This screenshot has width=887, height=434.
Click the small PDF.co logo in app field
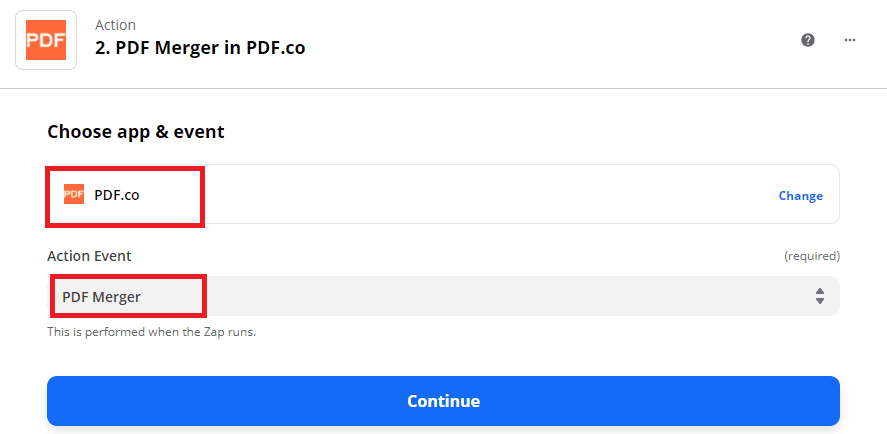tap(74, 194)
